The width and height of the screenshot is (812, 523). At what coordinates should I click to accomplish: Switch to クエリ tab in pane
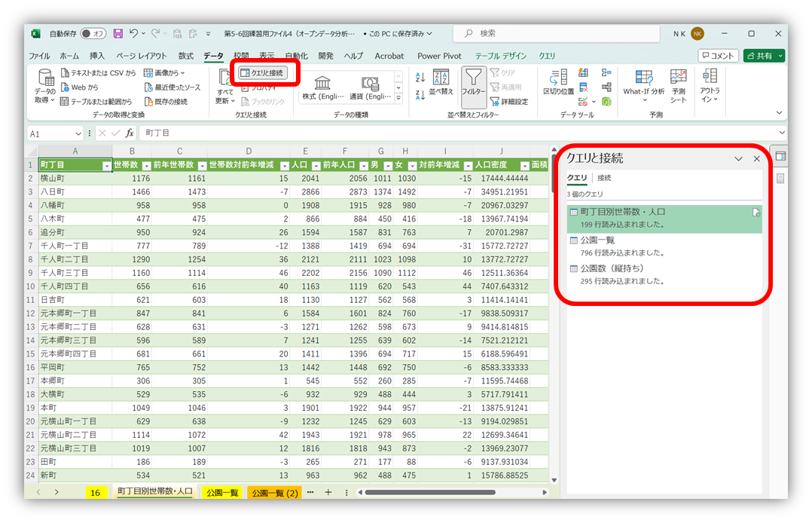coord(577,178)
